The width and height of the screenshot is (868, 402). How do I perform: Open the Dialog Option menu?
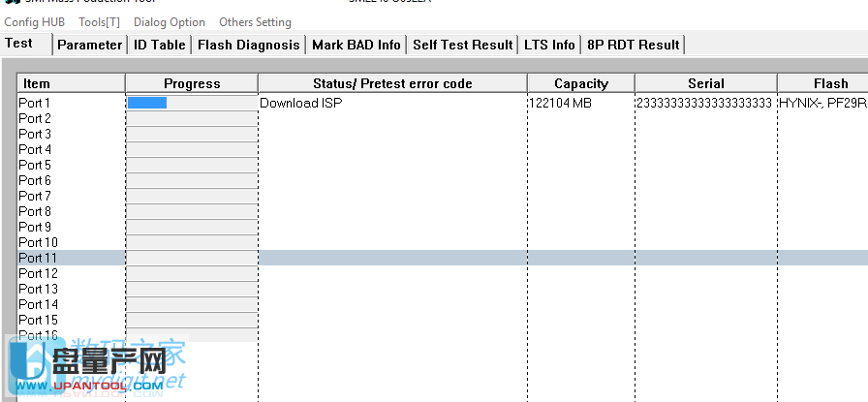coord(170,22)
